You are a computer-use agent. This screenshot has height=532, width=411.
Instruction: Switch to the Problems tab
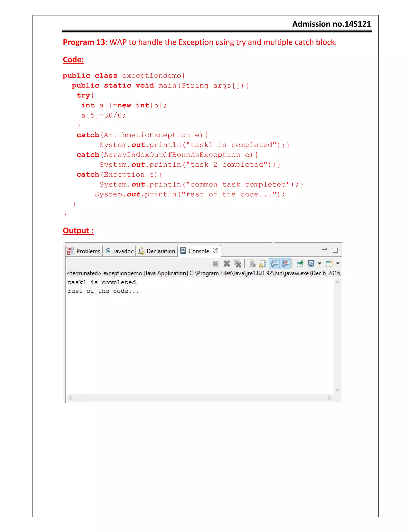(x=88, y=251)
